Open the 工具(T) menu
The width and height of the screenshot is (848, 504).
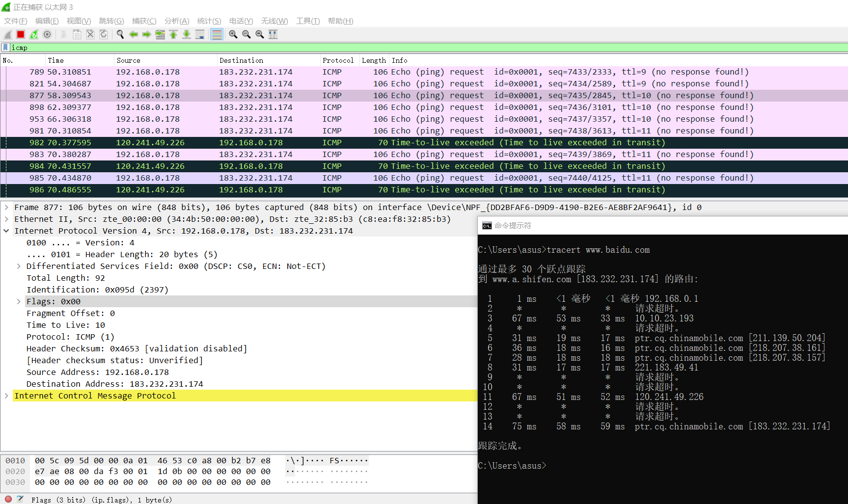308,21
